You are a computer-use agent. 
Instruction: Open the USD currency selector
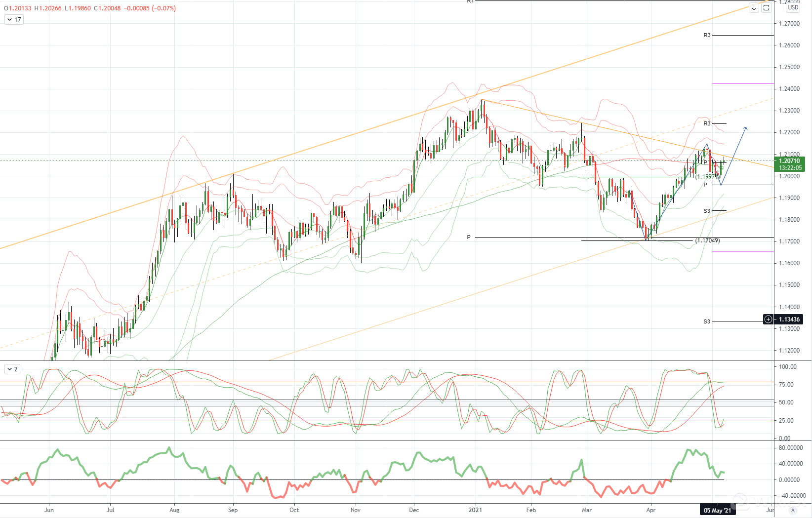(x=793, y=7)
